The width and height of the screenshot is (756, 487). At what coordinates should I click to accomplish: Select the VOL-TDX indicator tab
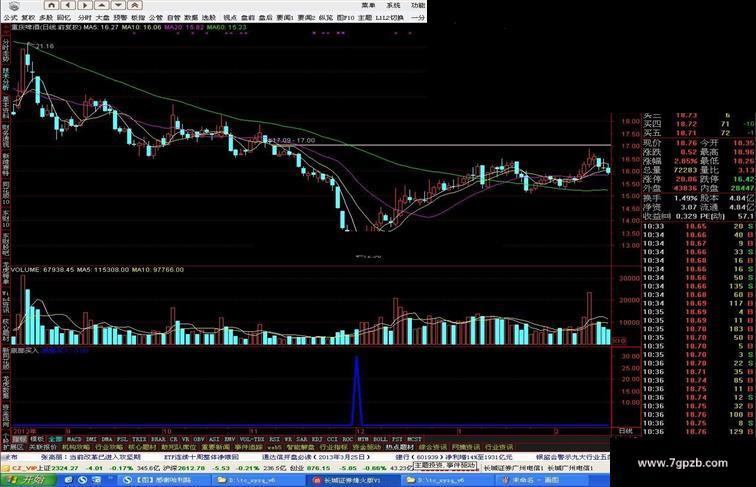[x=252, y=439]
